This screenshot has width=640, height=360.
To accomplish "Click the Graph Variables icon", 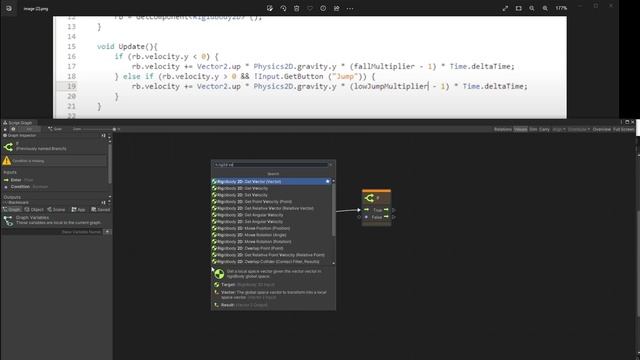I will point(8,220).
